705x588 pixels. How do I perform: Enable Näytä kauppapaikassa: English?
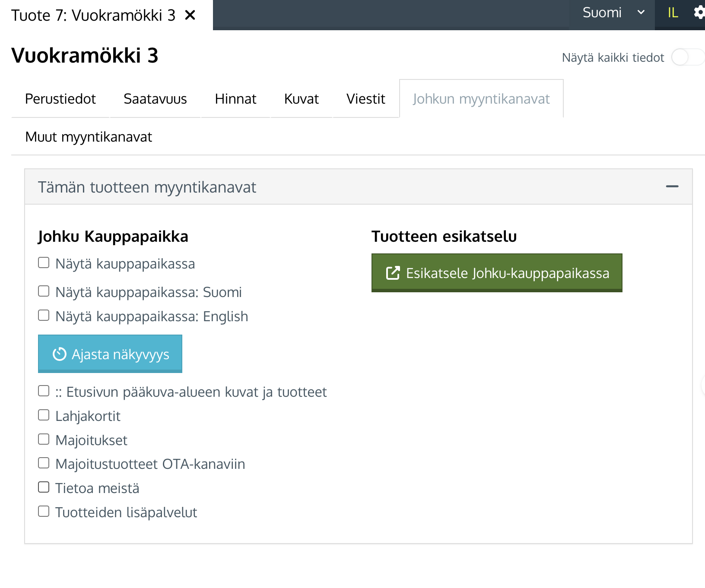(x=44, y=315)
